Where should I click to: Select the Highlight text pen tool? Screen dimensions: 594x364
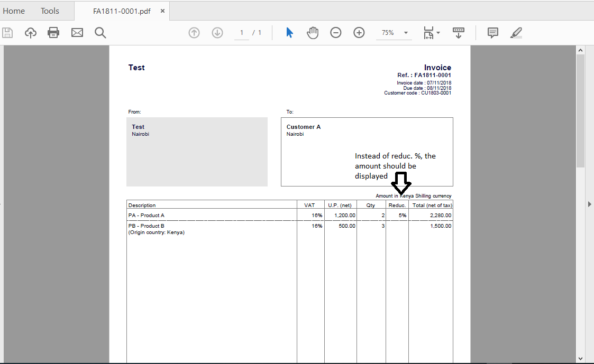click(516, 33)
